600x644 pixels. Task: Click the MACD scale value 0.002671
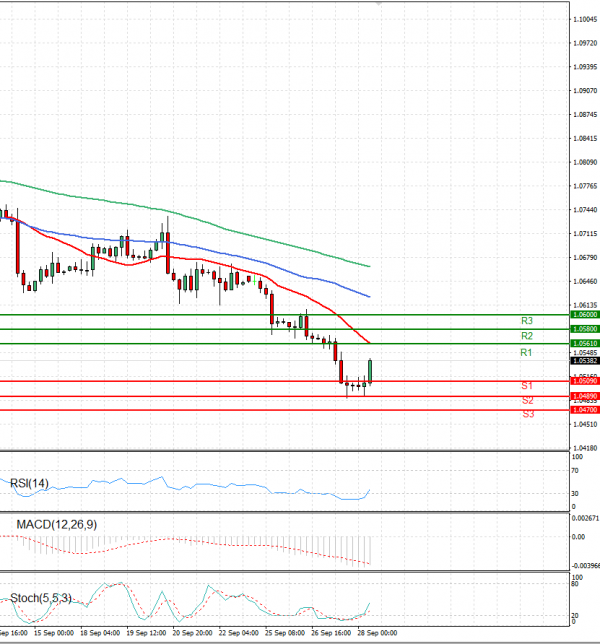coord(585,518)
